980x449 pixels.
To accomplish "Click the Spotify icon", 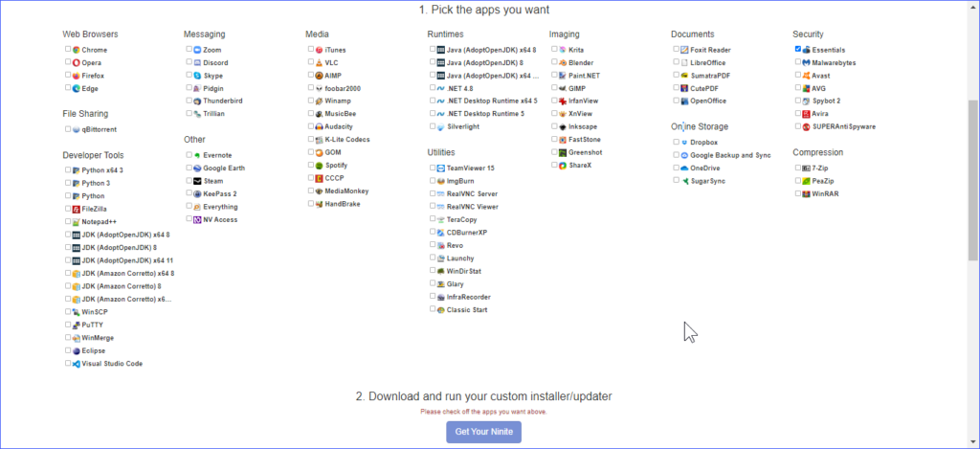I will pyautogui.click(x=319, y=166).
